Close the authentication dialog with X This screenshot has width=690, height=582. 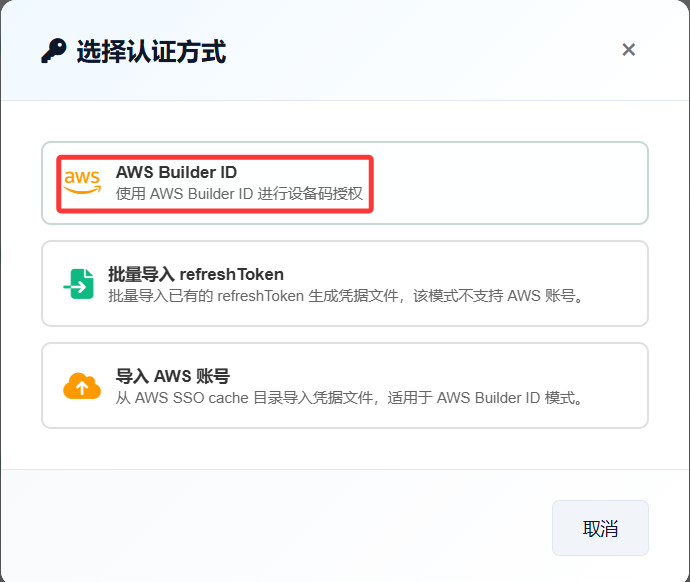tap(628, 50)
